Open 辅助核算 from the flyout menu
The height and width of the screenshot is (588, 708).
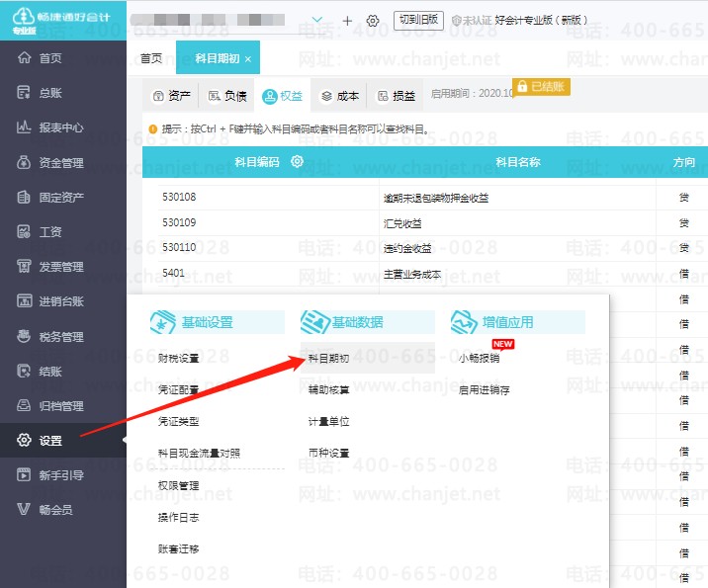click(328, 390)
